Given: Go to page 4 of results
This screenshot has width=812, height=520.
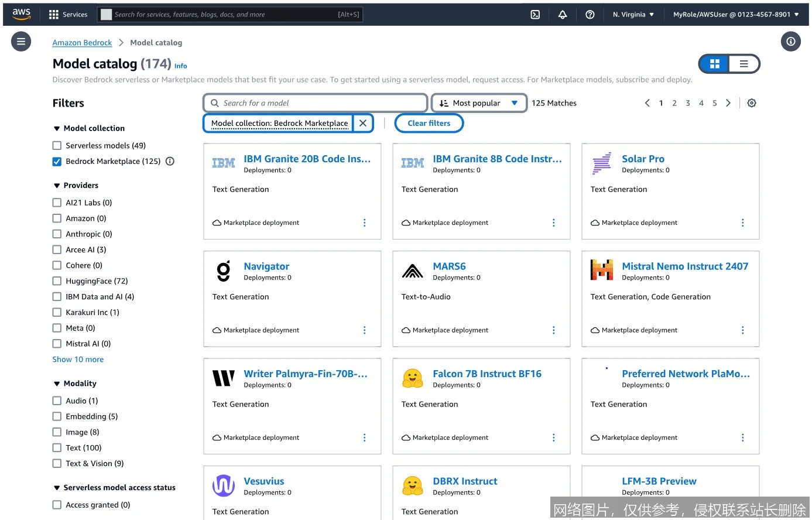Looking at the screenshot, I should coord(701,103).
